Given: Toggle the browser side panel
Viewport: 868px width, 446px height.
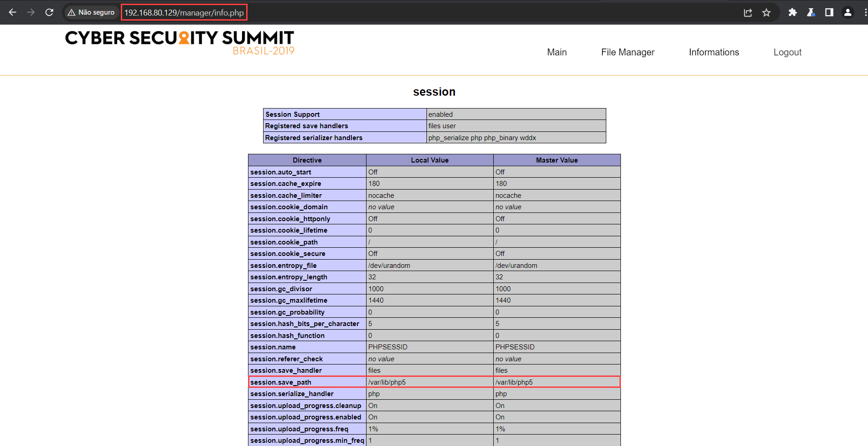Looking at the screenshot, I should (x=829, y=12).
